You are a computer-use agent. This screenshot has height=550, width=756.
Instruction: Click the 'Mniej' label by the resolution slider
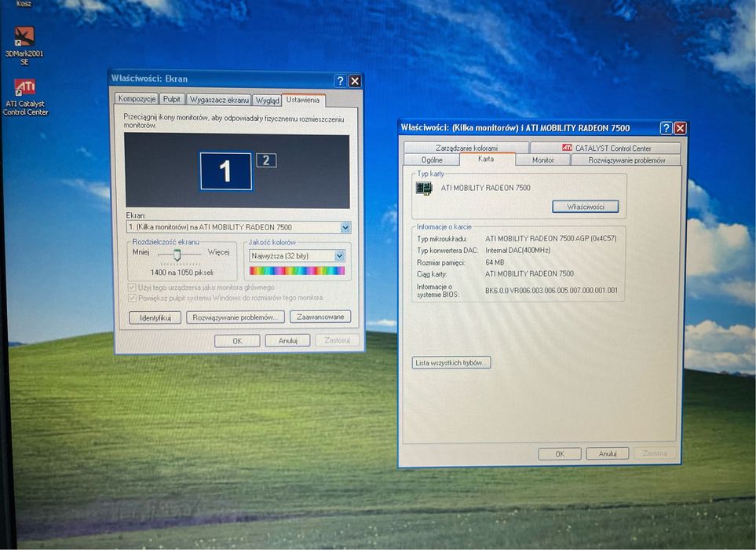(x=141, y=252)
